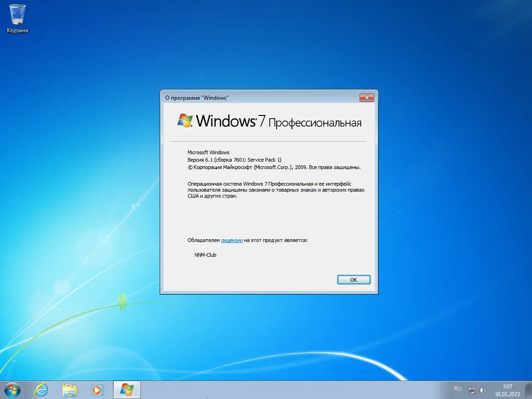Viewport: 532px width, 399px height.
Task: Open the calendar via the clock display
Action: tap(507, 390)
